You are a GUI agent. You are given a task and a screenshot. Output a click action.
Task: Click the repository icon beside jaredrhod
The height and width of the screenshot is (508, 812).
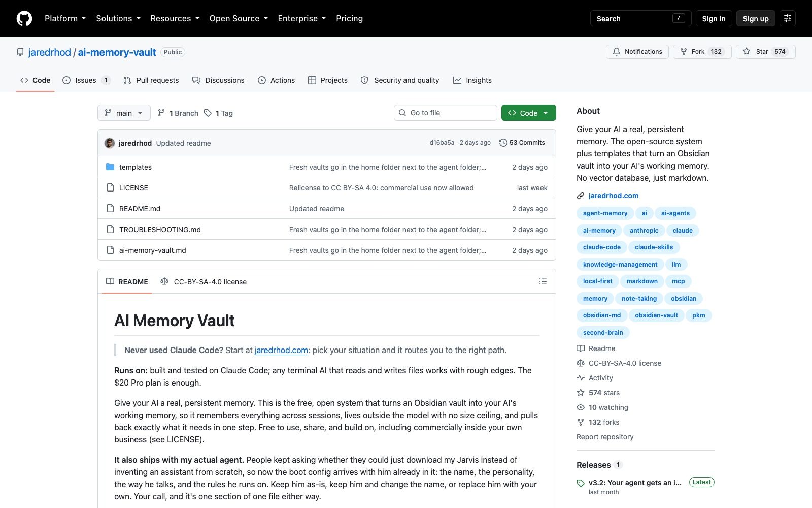coord(20,52)
